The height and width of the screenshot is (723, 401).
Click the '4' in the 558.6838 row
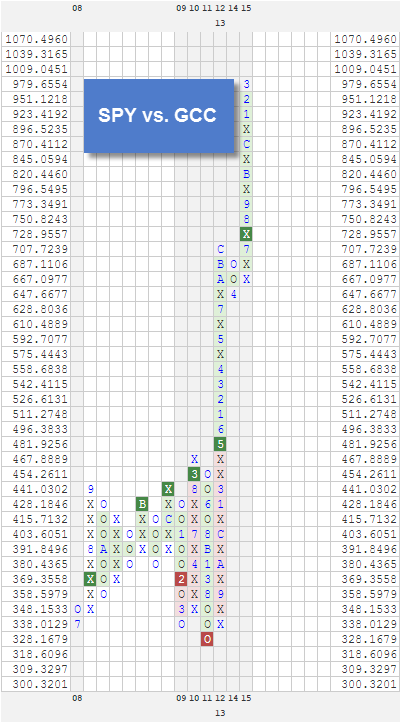220,370
